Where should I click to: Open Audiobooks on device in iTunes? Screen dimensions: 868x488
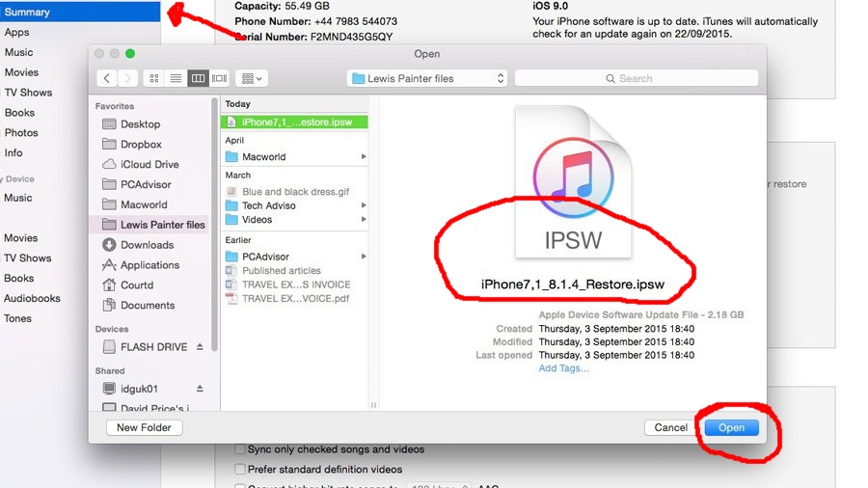(x=32, y=298)
